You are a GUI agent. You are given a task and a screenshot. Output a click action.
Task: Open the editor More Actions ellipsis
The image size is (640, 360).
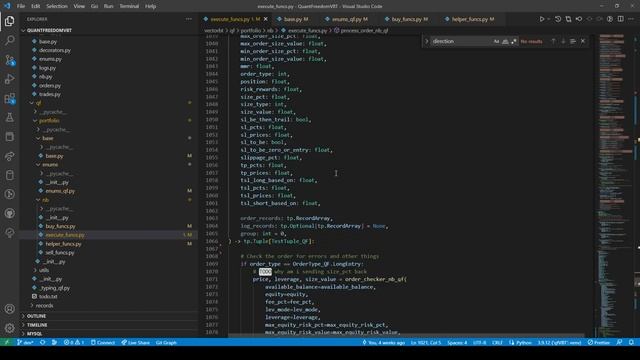(631, 19)
